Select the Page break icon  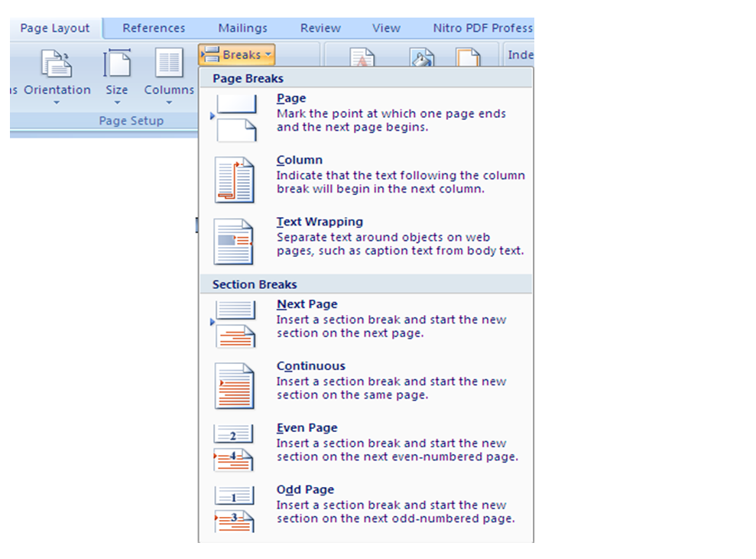[234, 118]
